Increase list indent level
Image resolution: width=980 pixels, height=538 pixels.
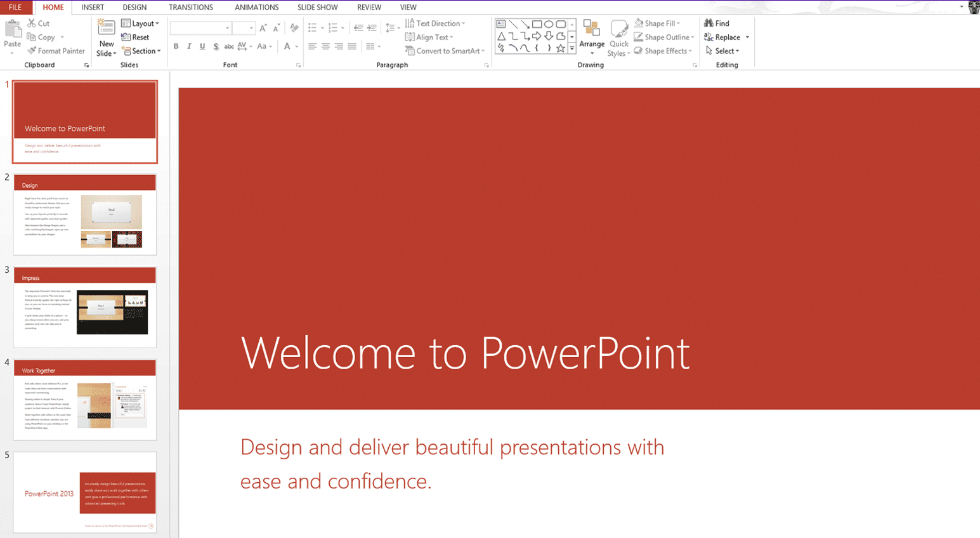click(372, 28)
